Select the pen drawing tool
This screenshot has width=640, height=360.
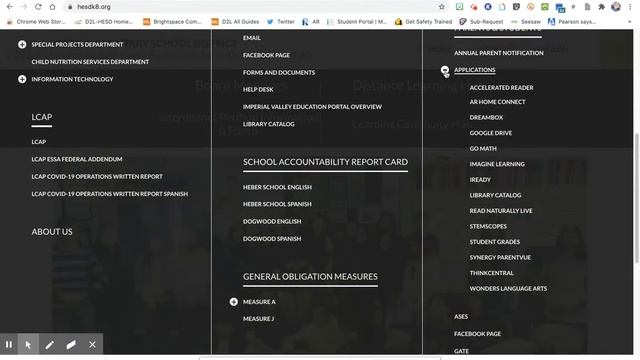click(49, 345)
